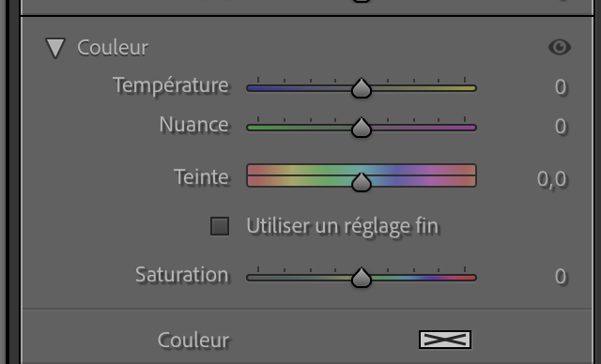
Task: Click the Température slider handle
Action: pyautogui.click(x=362, y=88)
